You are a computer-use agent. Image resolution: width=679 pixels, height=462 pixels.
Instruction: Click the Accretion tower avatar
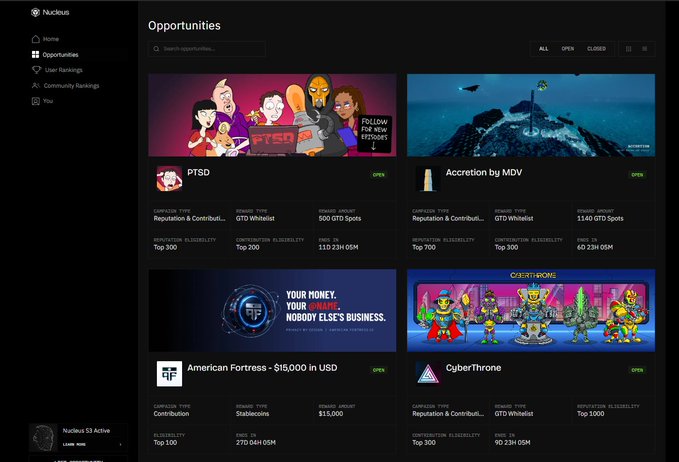point(428,178)
